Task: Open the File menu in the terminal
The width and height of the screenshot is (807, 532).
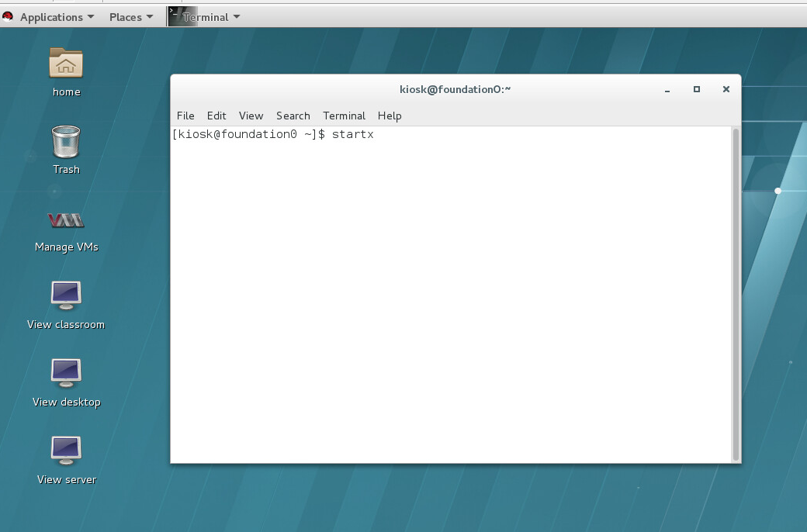Action: pyautogui.click(x=185, y=116)
